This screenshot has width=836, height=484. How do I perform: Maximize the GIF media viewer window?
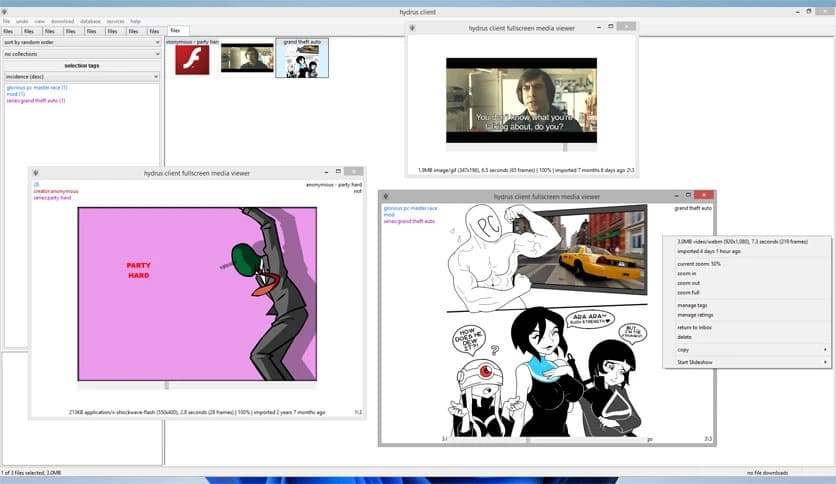[x=611, y=26]
